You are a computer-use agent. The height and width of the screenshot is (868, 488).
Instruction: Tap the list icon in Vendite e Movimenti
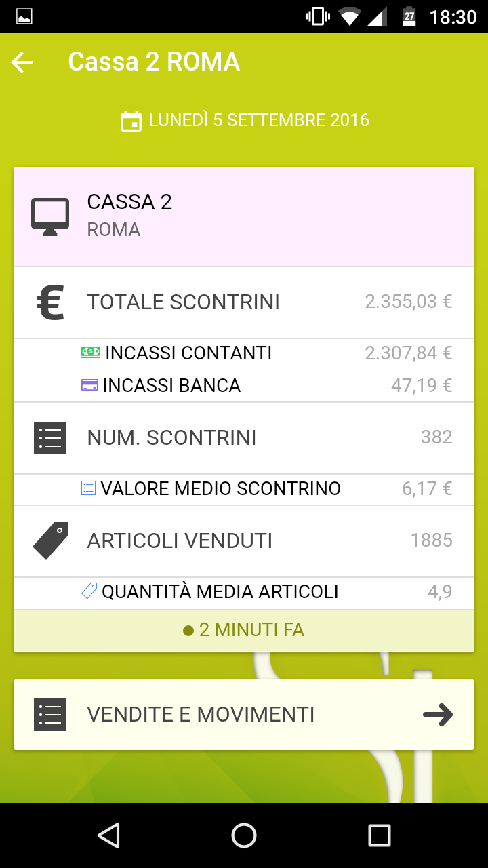(50, 715)
